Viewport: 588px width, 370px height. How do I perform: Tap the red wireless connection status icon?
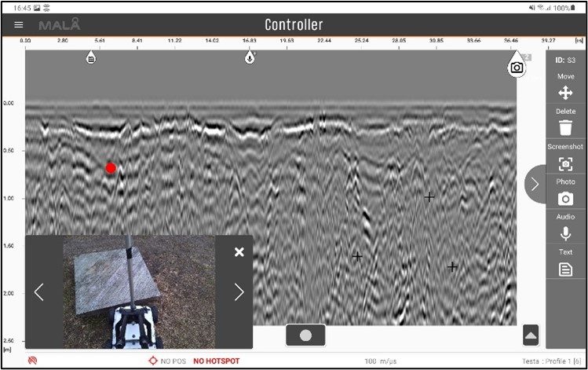[x=33, y=361]
